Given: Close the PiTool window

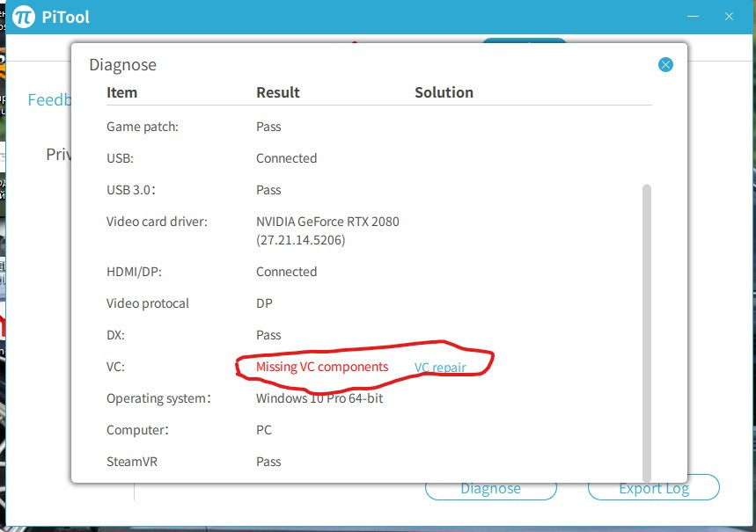Looking at the screenshot, I should 729,17.
